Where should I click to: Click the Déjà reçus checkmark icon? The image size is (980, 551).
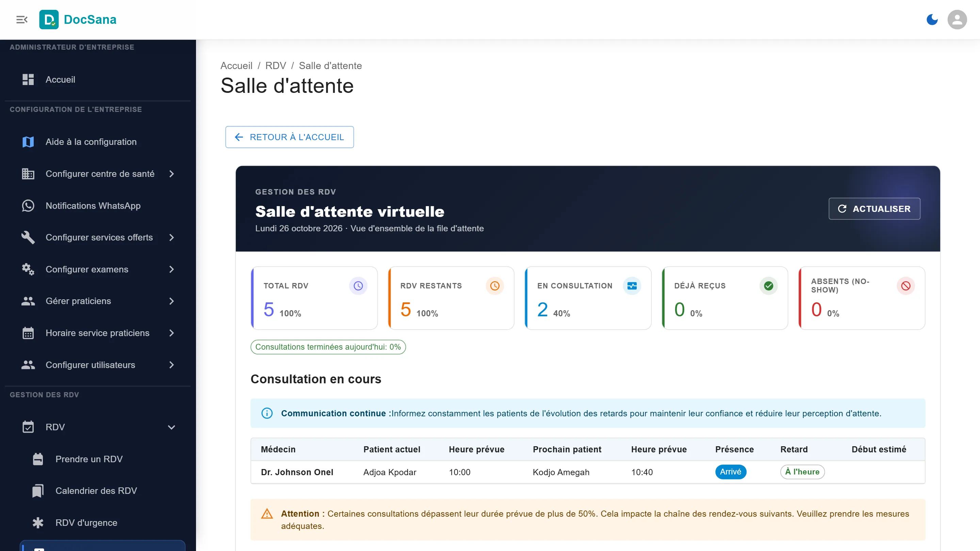coord(768,286)
